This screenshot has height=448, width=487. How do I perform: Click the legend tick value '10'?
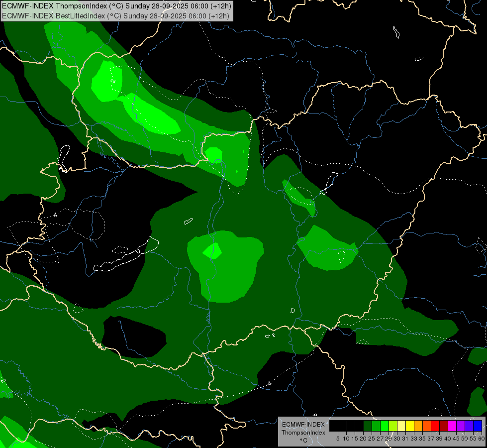(346, 439)
